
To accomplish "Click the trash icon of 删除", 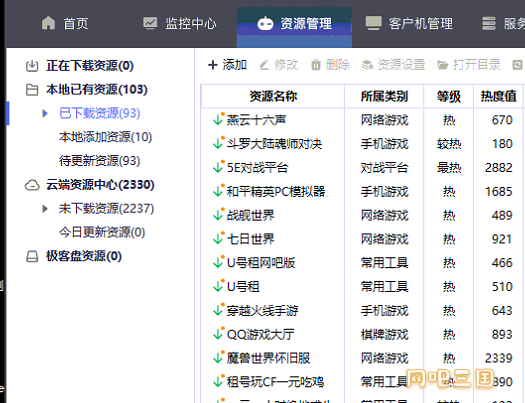I will click(x=316, y=65).
